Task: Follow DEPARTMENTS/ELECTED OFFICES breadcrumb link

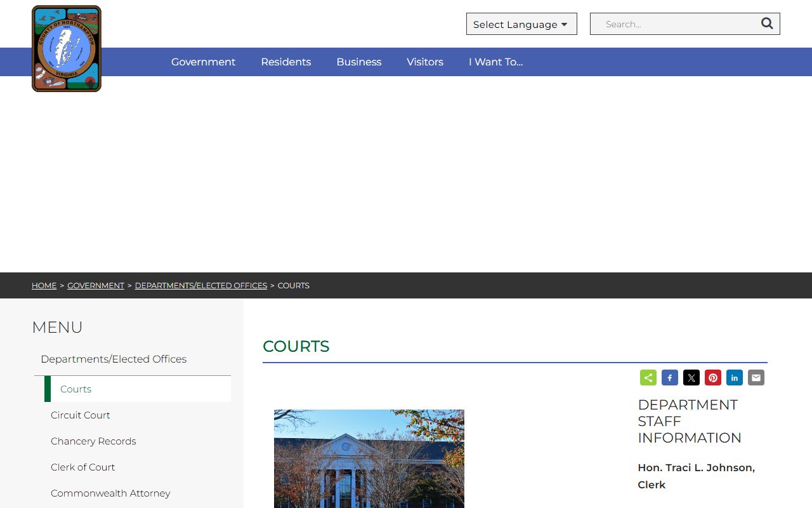Action: coord(201,286)
